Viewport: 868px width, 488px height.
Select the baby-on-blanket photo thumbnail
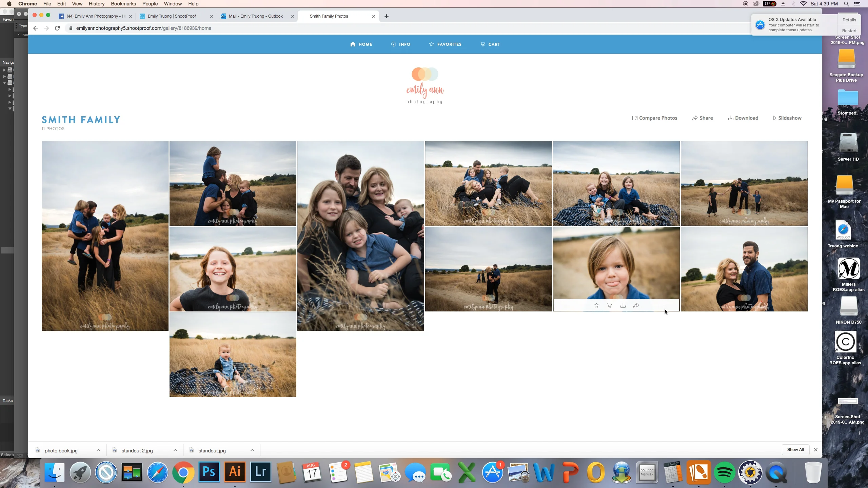pyautogui.click(x=233, y=355)
